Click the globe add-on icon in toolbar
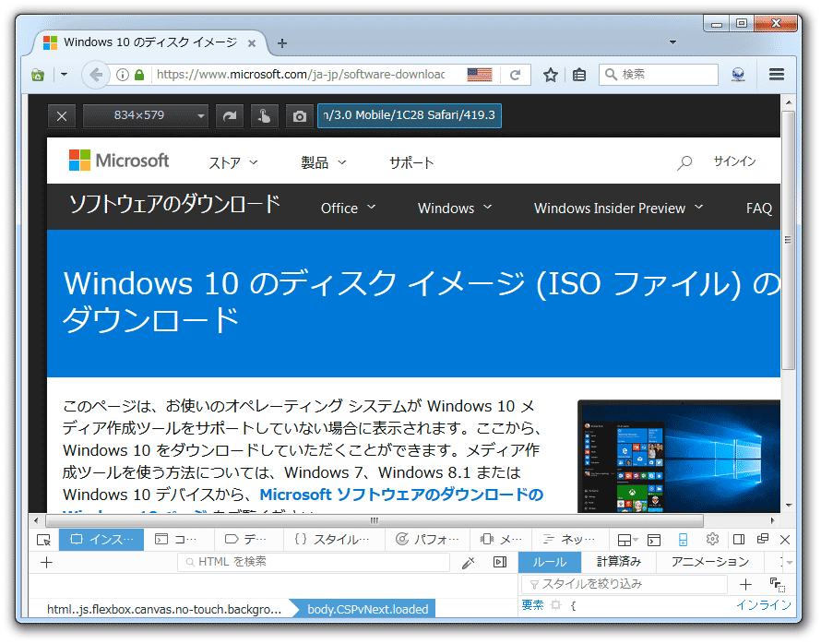This screenshot has height=644, width=821. pos(738,75)
